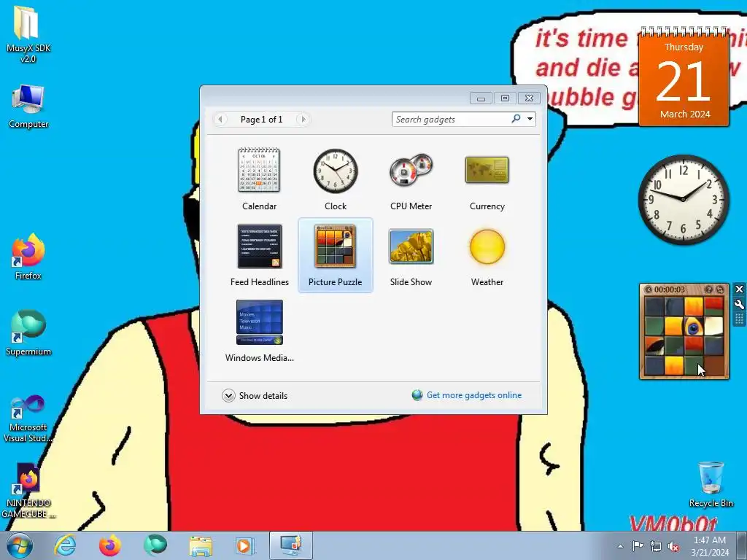Select the Clock gadget in the gallery
Viewport: 747px width, 560px height.
[336, 179]
